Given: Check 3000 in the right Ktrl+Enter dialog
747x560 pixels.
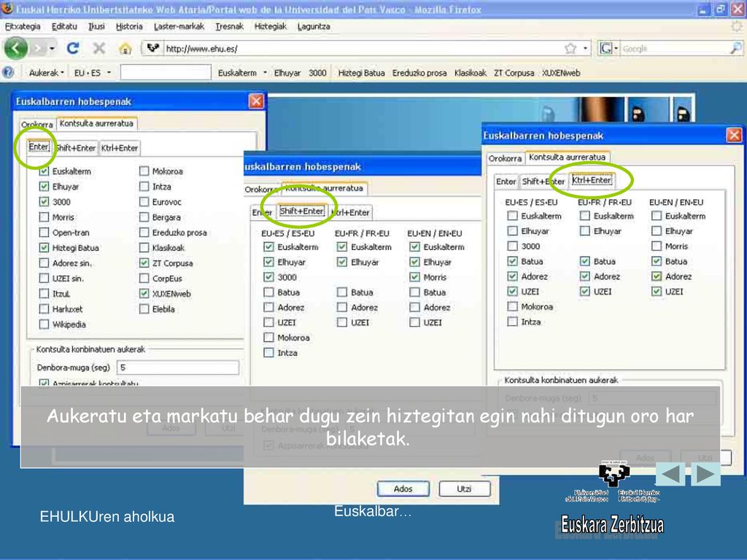Looking at the screenshot, I should (x=512, y=246).
